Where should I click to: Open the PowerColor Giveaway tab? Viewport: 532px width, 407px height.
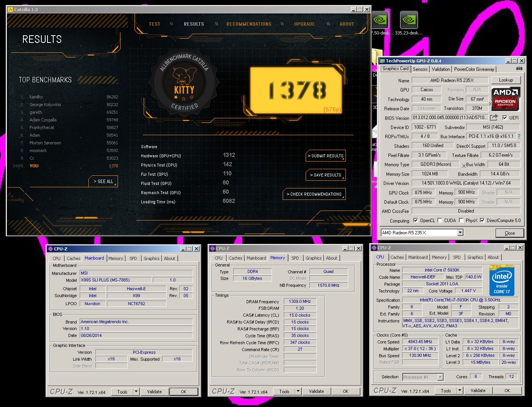[x=474, y=69]
